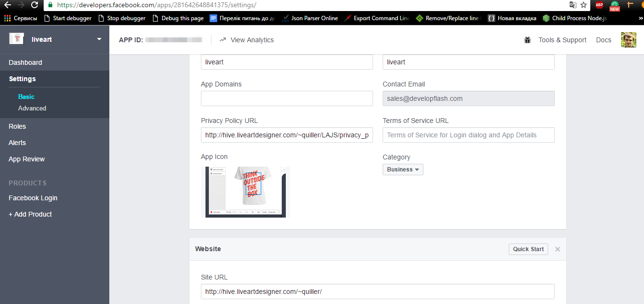Click the Quick Start button

tap(528, 249)
